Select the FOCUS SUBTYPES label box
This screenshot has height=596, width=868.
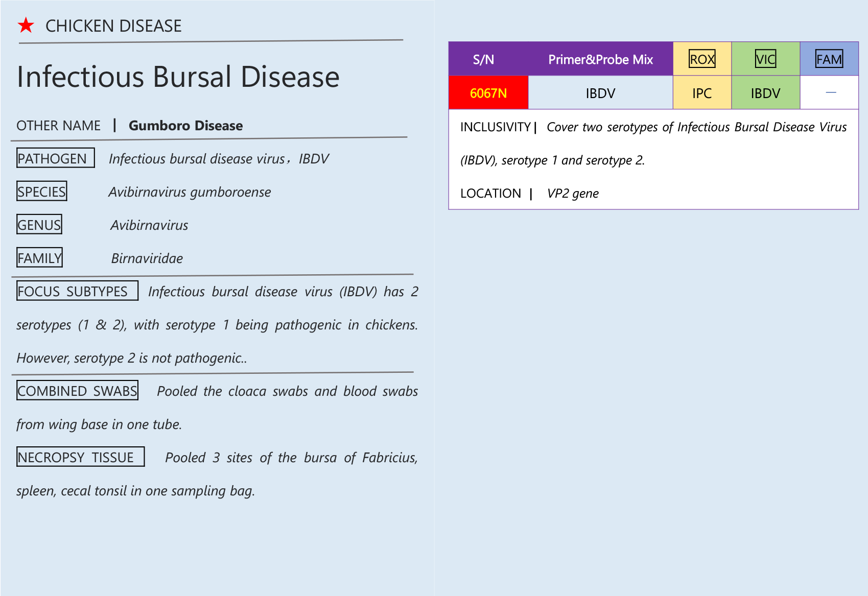(x=77, y=291)
